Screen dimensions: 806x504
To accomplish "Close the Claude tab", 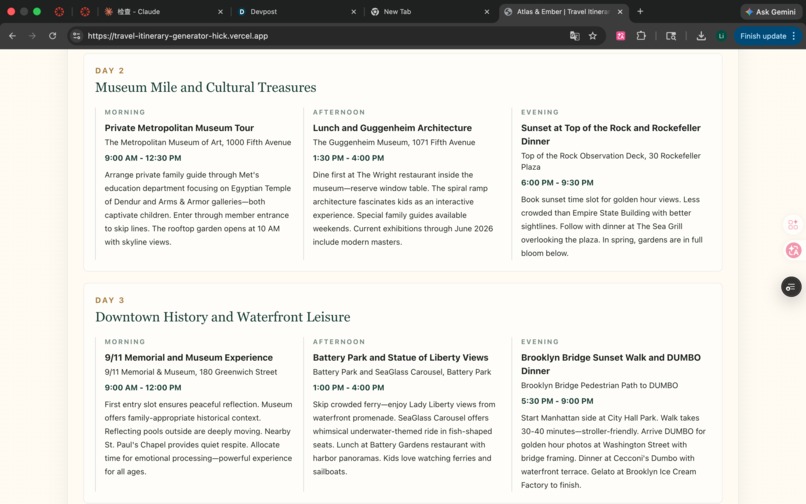I will pos(220,11).
